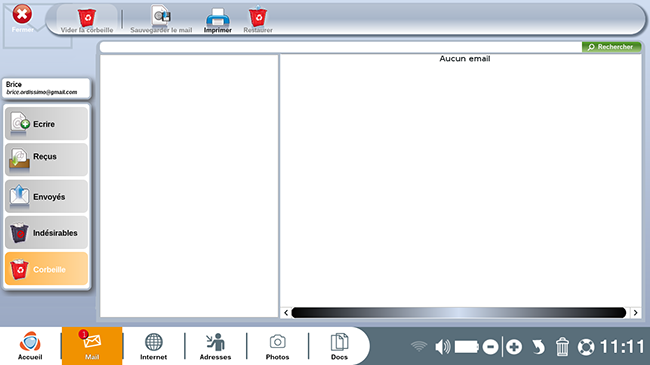This screenshot has height=365, width=650.
Task: Open the Docs documents app
Action: 340,346
